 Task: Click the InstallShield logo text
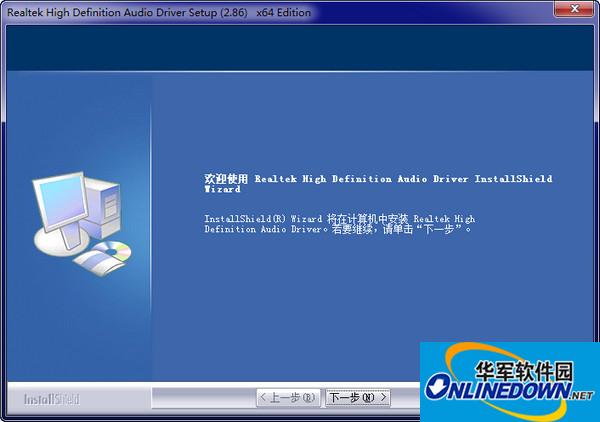point(52,399)
